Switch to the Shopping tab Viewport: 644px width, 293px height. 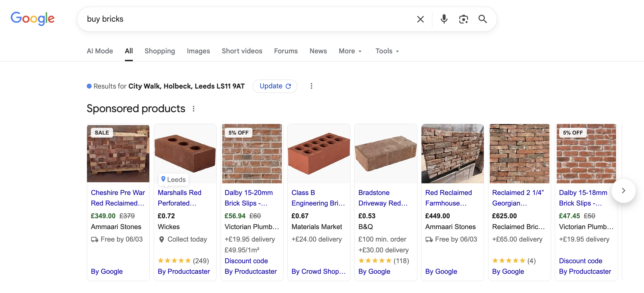160,51
